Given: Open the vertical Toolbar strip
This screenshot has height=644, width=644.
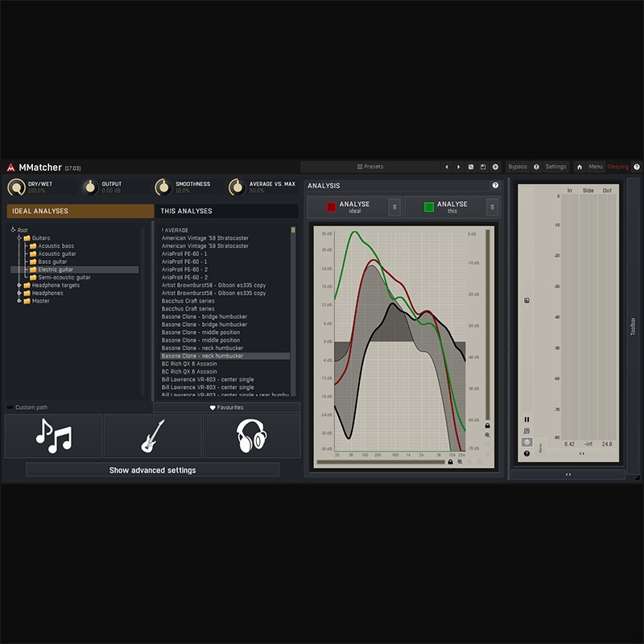Looking at the screenshot, I should tap(633, 327).
